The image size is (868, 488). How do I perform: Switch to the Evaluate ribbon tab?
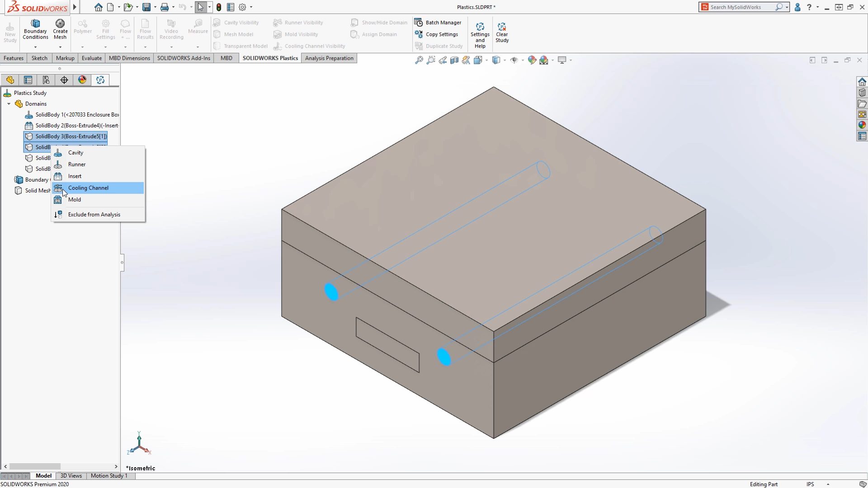[x=92, y=58]
